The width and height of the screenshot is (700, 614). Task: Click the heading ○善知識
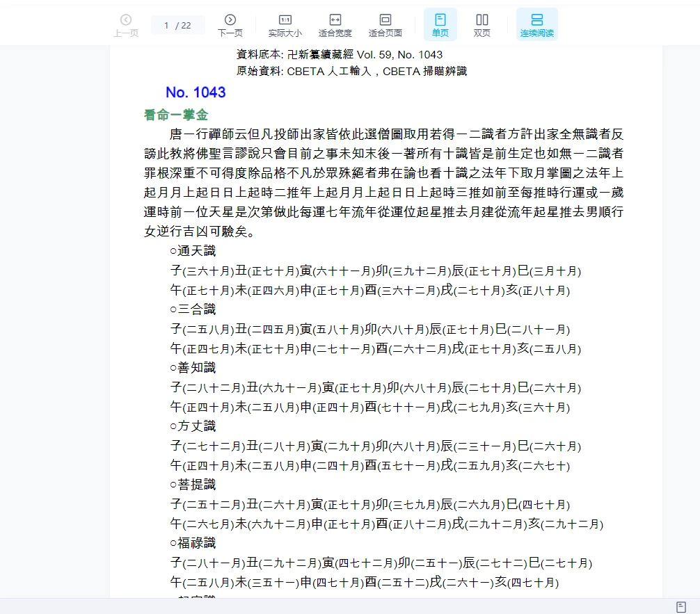point(193,368)
